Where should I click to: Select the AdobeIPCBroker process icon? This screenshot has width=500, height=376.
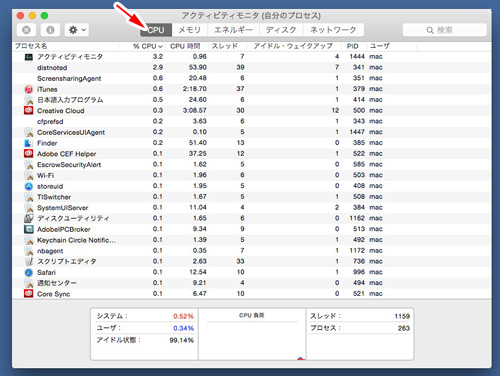coord(29,229)
